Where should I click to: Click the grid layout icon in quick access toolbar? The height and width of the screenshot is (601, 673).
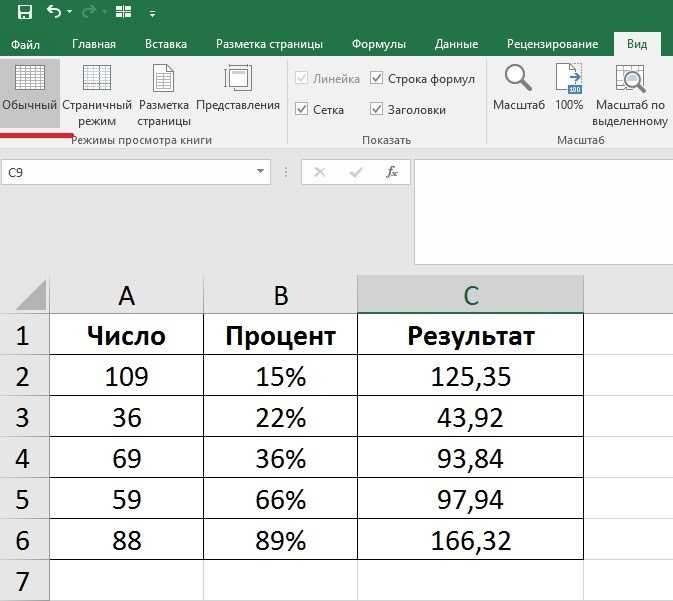124,12
